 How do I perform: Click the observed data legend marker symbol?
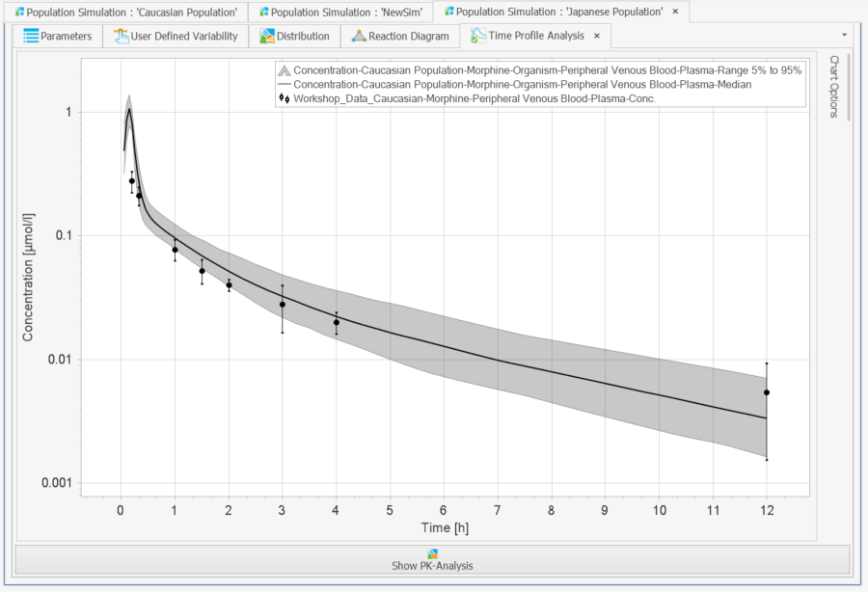pyautogui.click(x=284, y=98)
